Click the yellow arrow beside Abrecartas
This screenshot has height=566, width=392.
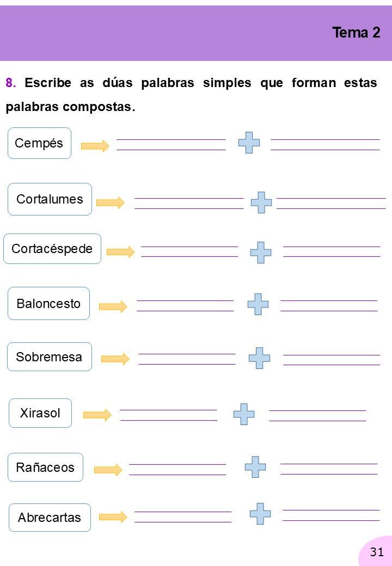click(x=113, y=517)
